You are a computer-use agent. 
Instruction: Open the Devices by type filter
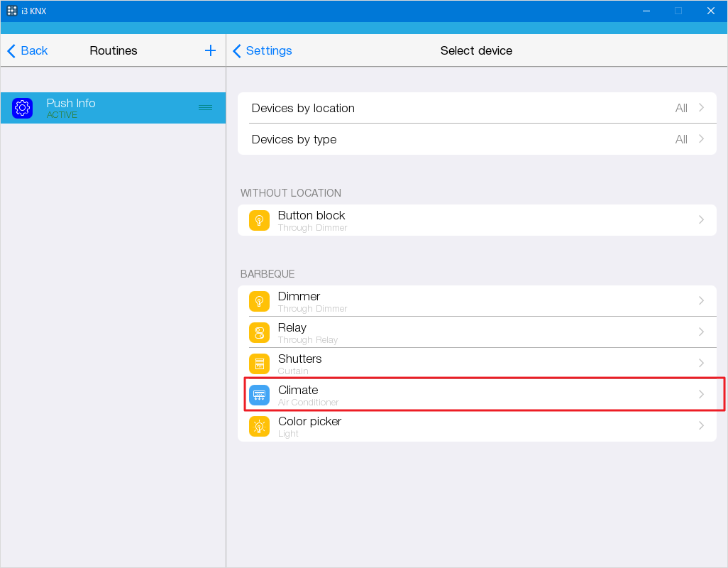477,139
